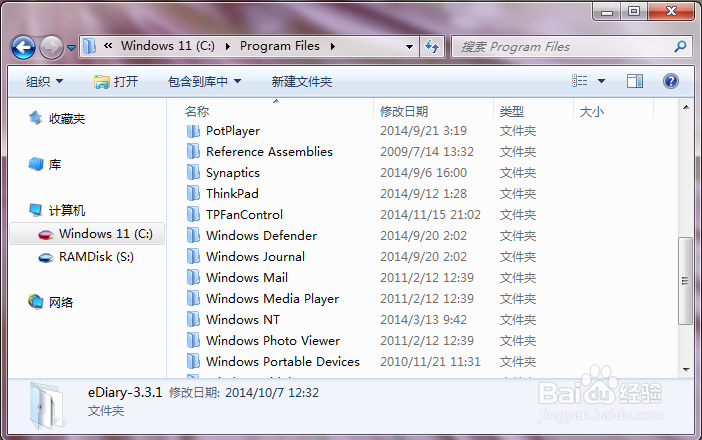This screenshot has height=440, width=702.
Task: Select the Windows NT folder name
Action: (243, 320)
